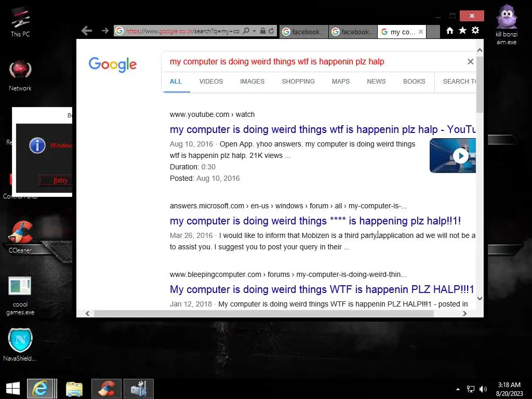Switch to the second facebook tab
The image size is (532, 399).
(353, 32)
